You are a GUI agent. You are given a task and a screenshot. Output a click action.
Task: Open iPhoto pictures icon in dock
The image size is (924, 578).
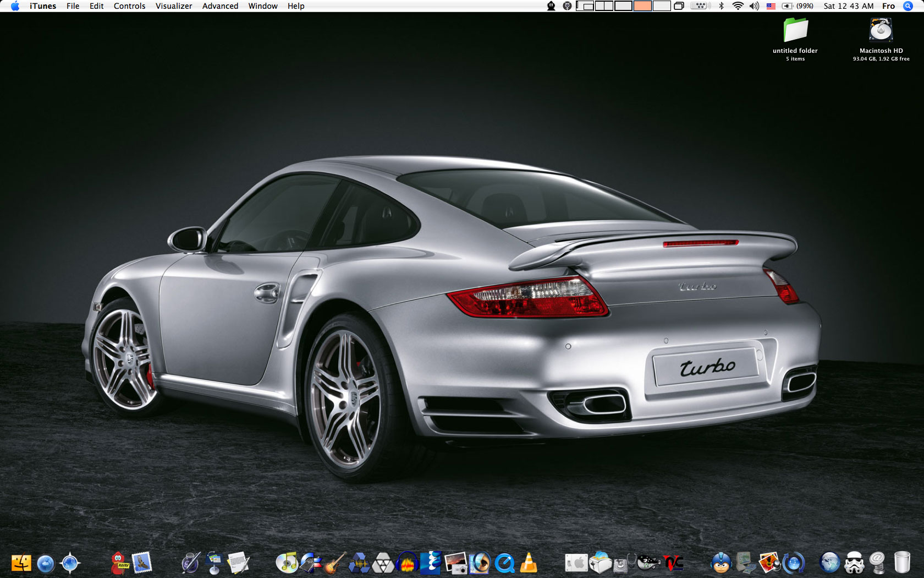[769, 563]
